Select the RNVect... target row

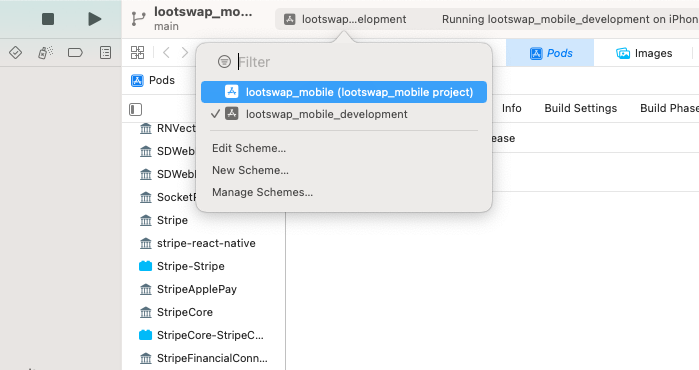(168, 128)
